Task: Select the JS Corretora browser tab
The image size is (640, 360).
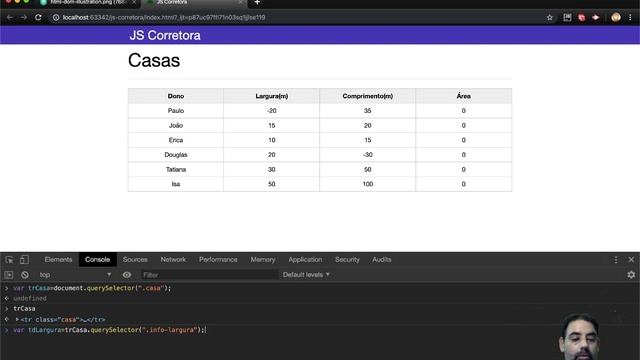Action: click(x=193, y=3)
